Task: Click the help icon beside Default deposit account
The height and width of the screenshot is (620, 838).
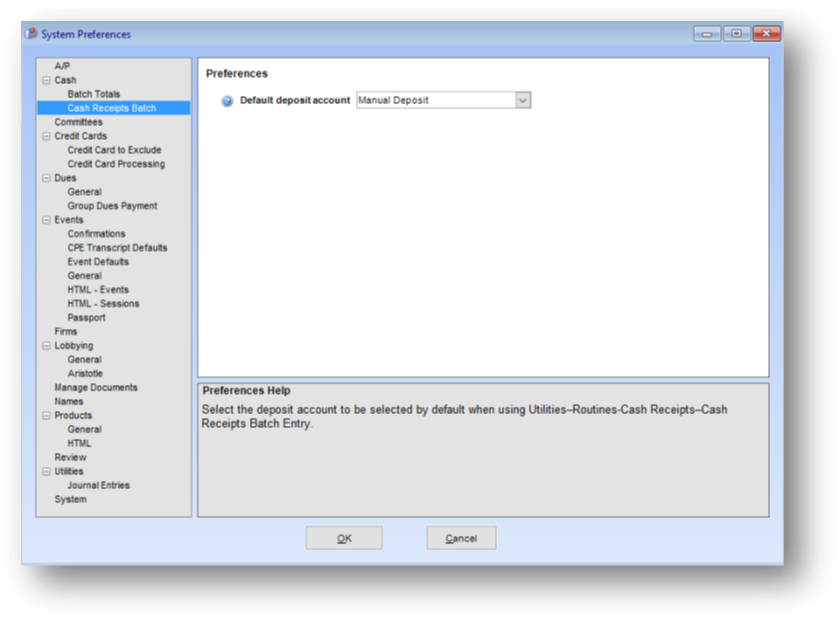Action: 227,101
